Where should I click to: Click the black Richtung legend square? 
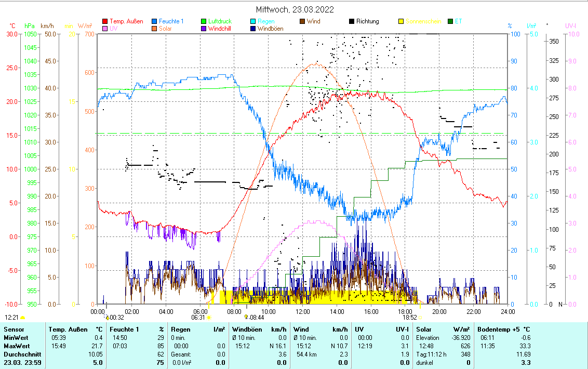(352, 22)
